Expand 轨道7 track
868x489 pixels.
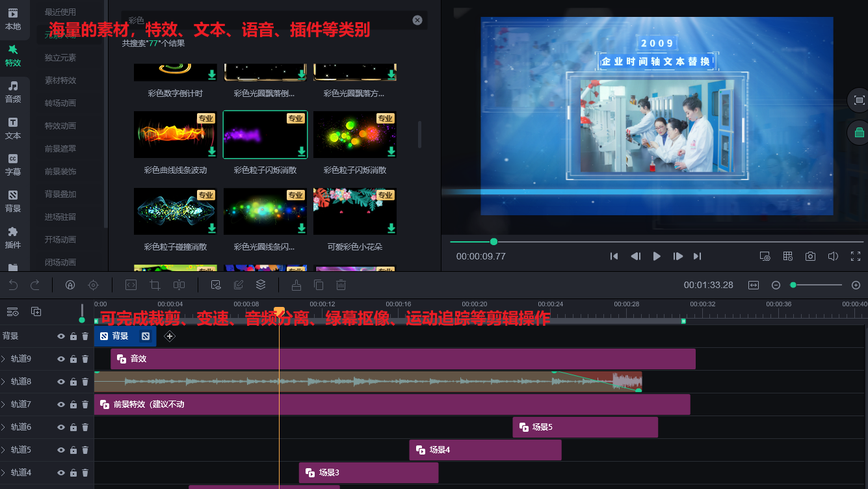pyautogui.click(x=3, y=404)
